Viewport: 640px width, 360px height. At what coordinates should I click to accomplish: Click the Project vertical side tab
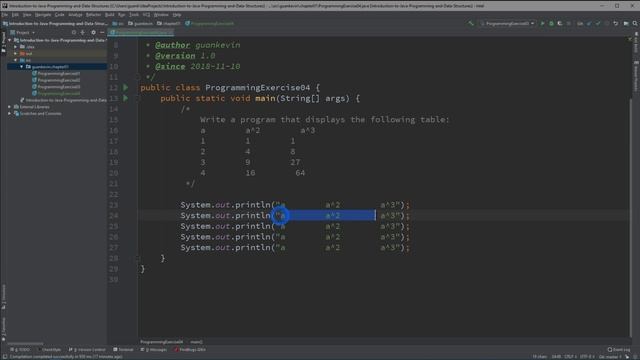click(4, 43)
